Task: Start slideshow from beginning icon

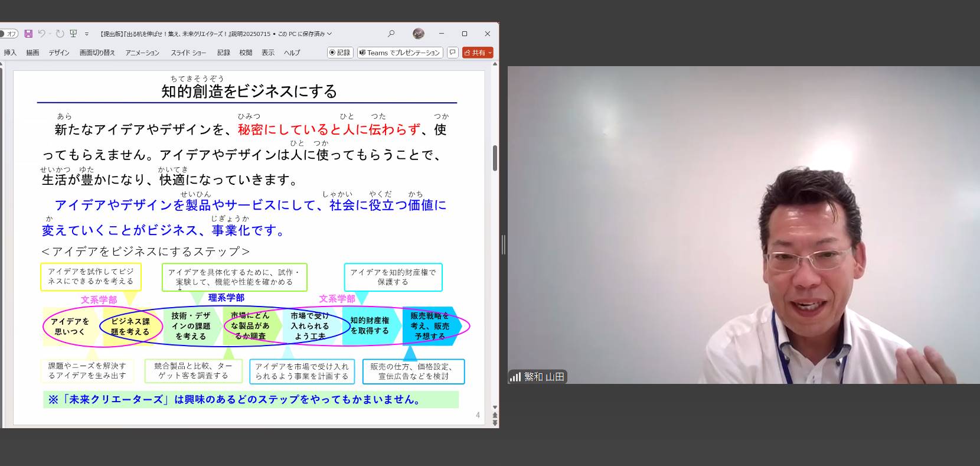Action: coord(73,34)
